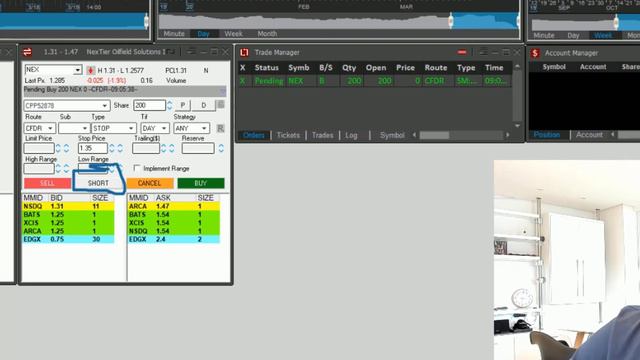640x360 pixels.
Task: Click Status column header in Trade Manager
Action: tap(267, 68)
